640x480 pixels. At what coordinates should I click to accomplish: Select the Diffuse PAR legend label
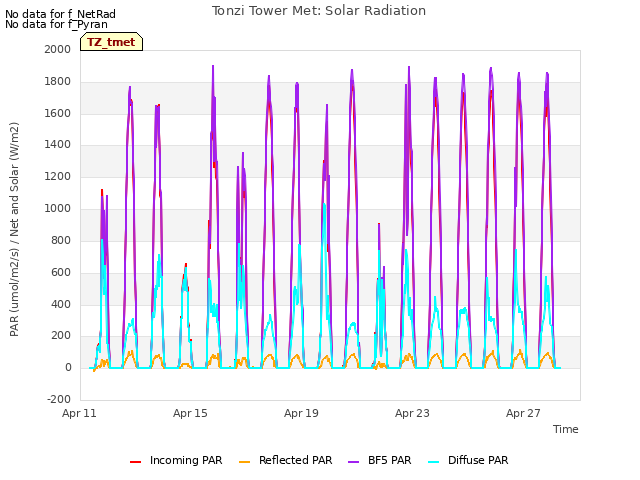click(x=478, y=460)
